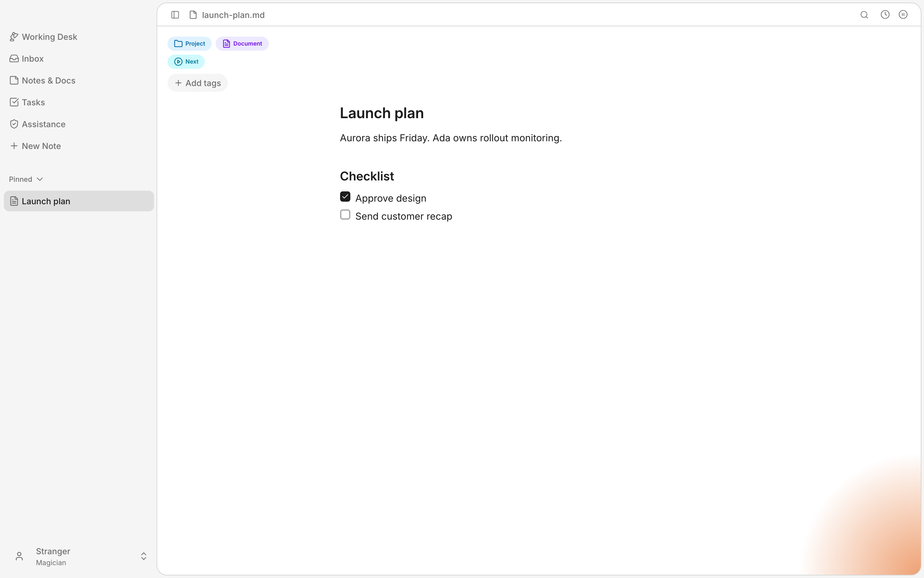Click the circled pause icon
This screenshot has width=924, height=578.
tap(903, 14)
